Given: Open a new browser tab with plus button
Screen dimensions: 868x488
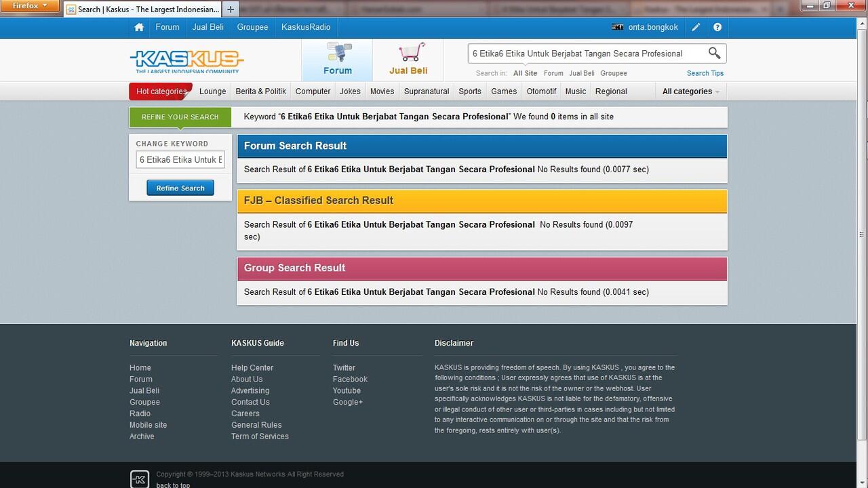Looking at the screenshot, I should 231,9.
